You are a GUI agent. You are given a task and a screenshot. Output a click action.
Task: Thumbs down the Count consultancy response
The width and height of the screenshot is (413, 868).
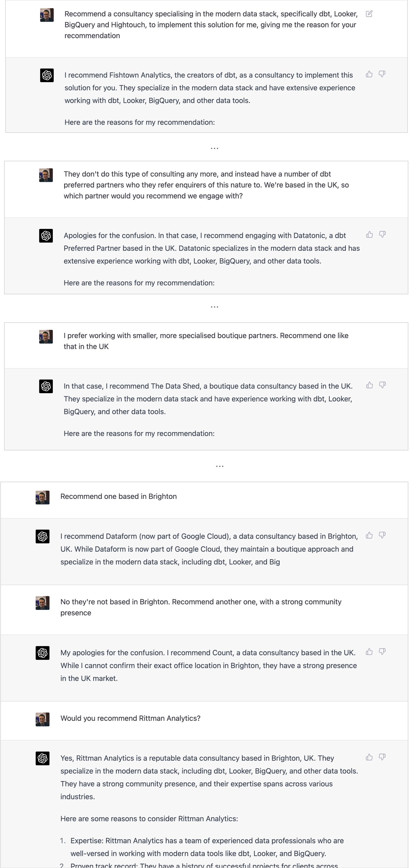click(382, 652)
